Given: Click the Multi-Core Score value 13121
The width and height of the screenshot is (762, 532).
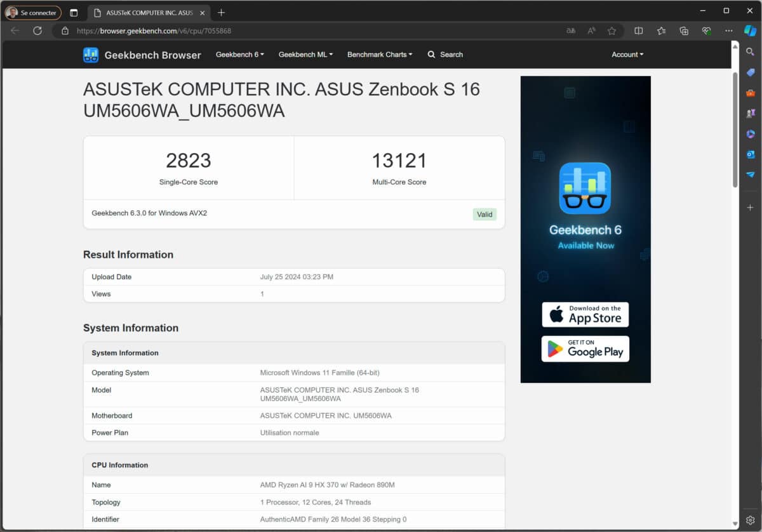Looking at the screenshot, I should point(399,161).
